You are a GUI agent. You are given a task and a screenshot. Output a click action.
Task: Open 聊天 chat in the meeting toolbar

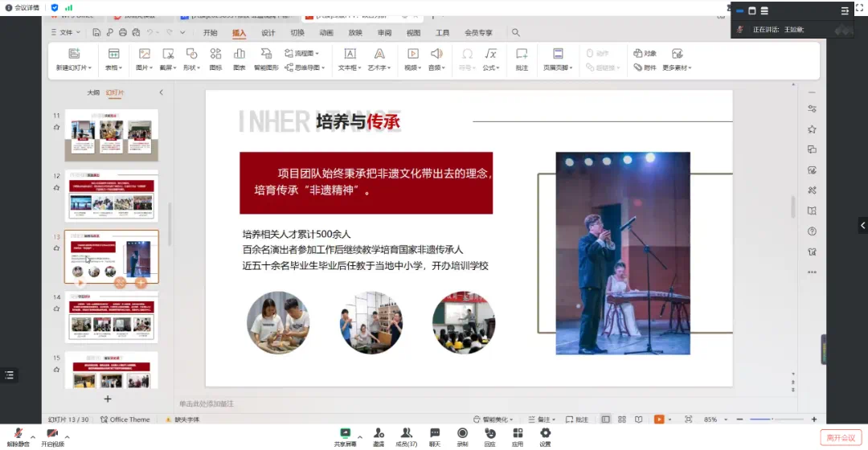point(435,436)
